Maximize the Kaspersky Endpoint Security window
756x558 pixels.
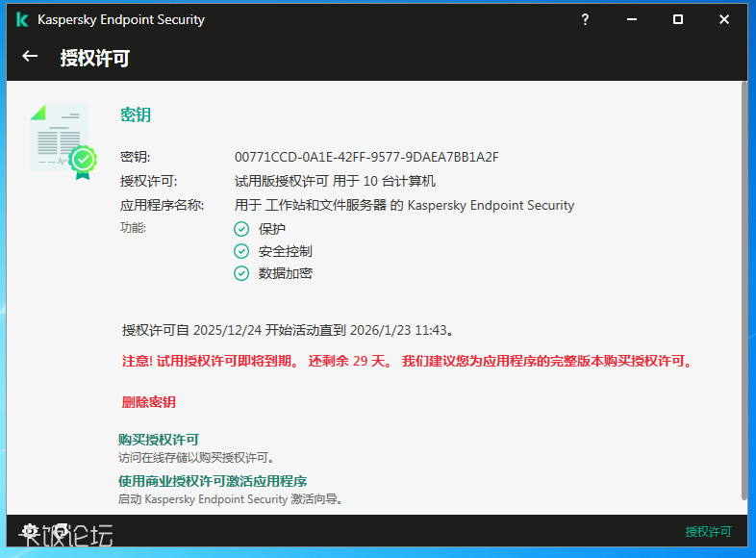[x=678, y=19]
